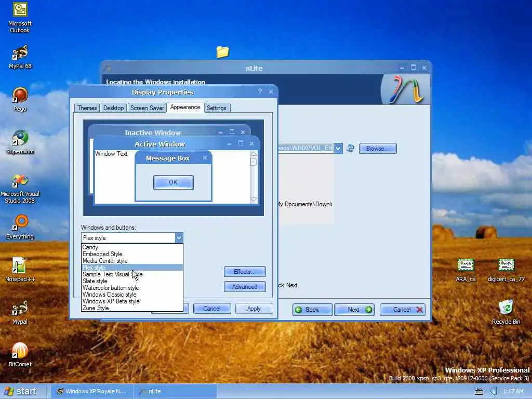
Task: Click the Inactive Window preview title
Action: [x=153, y=132]
